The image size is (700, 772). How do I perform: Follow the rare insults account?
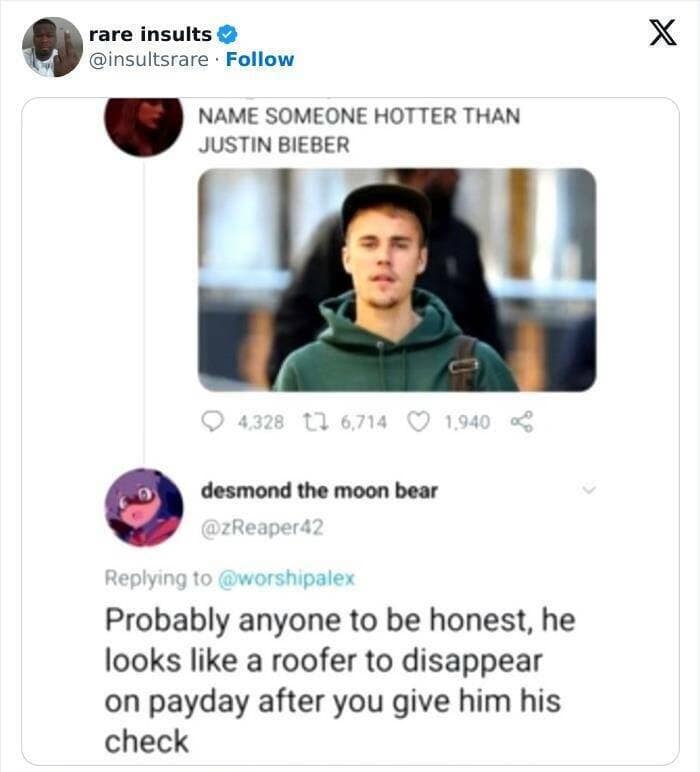[x=260, y=59]
